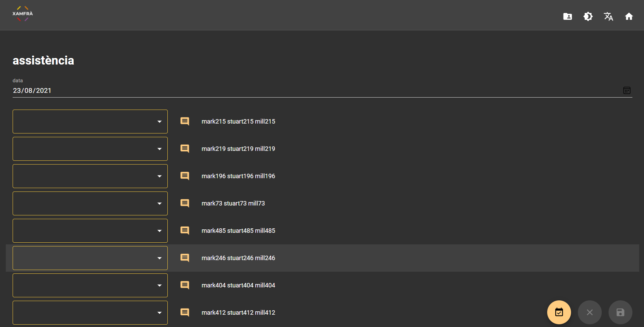Toggle the brightness theme icon
This screenshot has width=644, height=327.
pos(588,16)
